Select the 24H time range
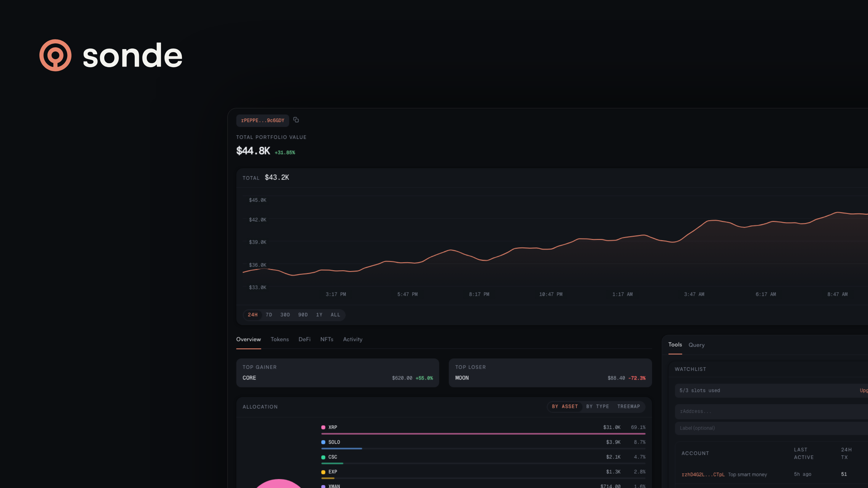This screenshot has height=488, width=868. pyautogui.click(x=252, y=314)
